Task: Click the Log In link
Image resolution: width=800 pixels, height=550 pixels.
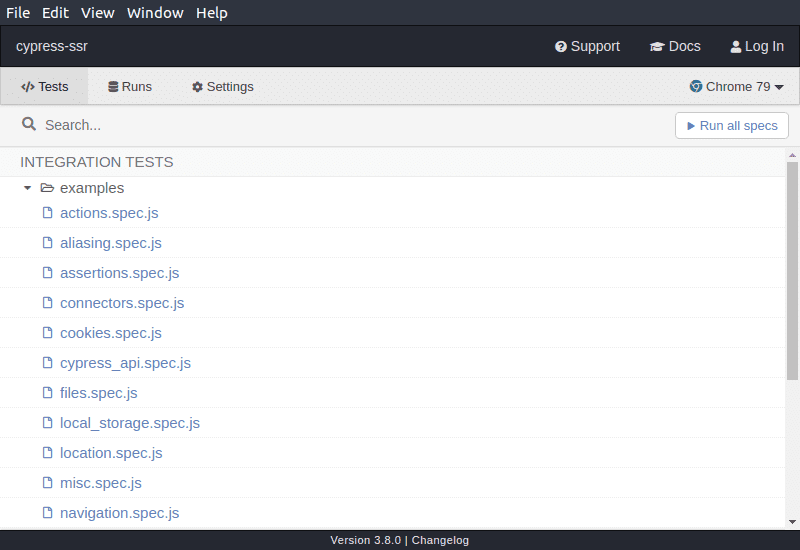Action: click(757, 46)
